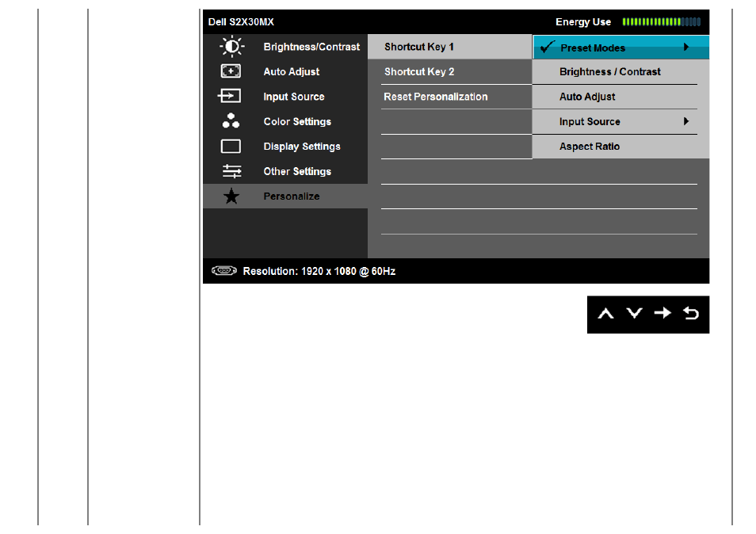Click the VGA connector icon
Viewport: 756px width, 534px height.
pos(223,271)
